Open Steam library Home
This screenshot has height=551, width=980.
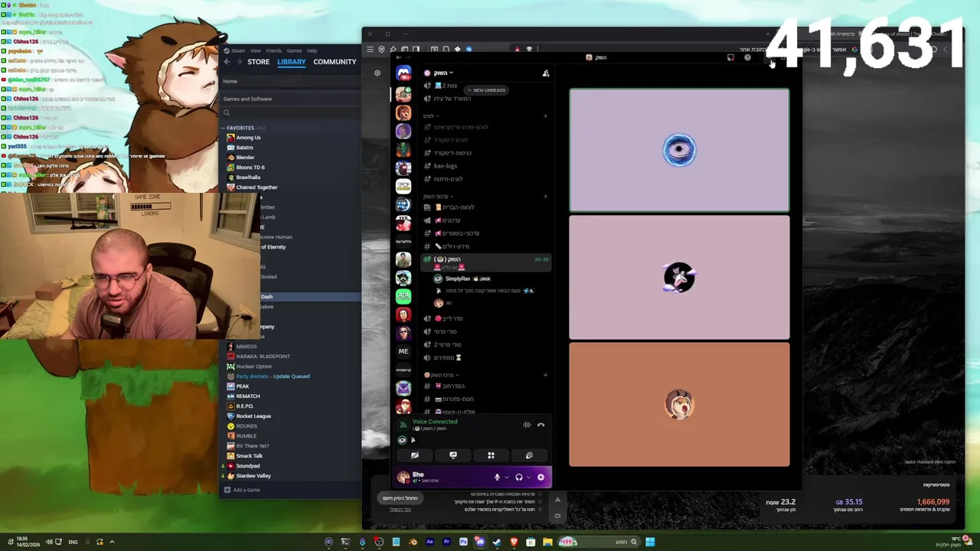pos(230,81)
